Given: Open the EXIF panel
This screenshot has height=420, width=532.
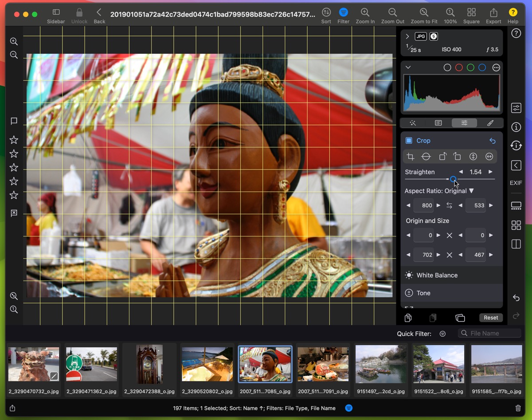Looking at the screenshot, I should point(516,183).
